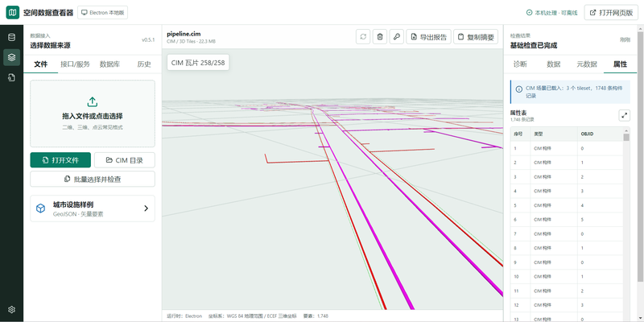
Task: Select the layers icon in sidebar
Action: [x=11, y=57]
